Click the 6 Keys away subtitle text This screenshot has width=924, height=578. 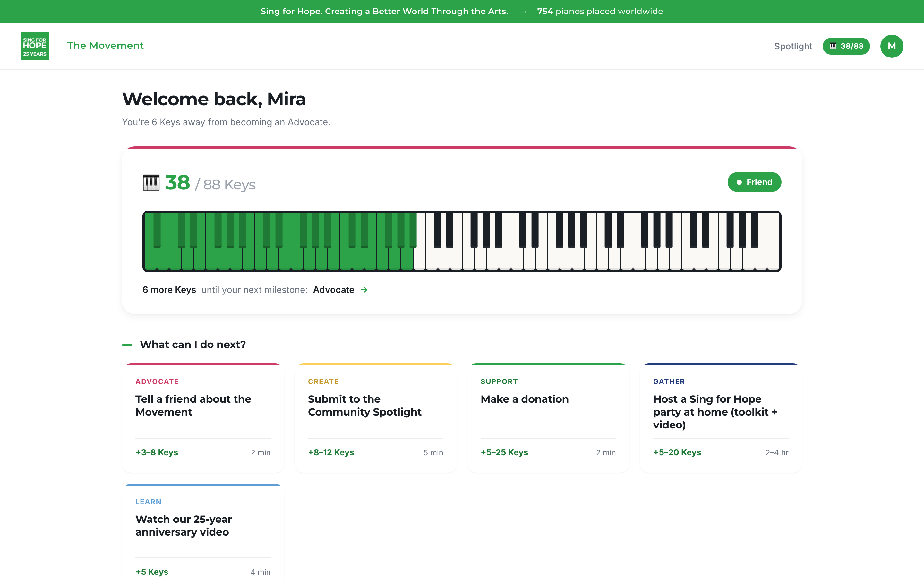[226, 122]
